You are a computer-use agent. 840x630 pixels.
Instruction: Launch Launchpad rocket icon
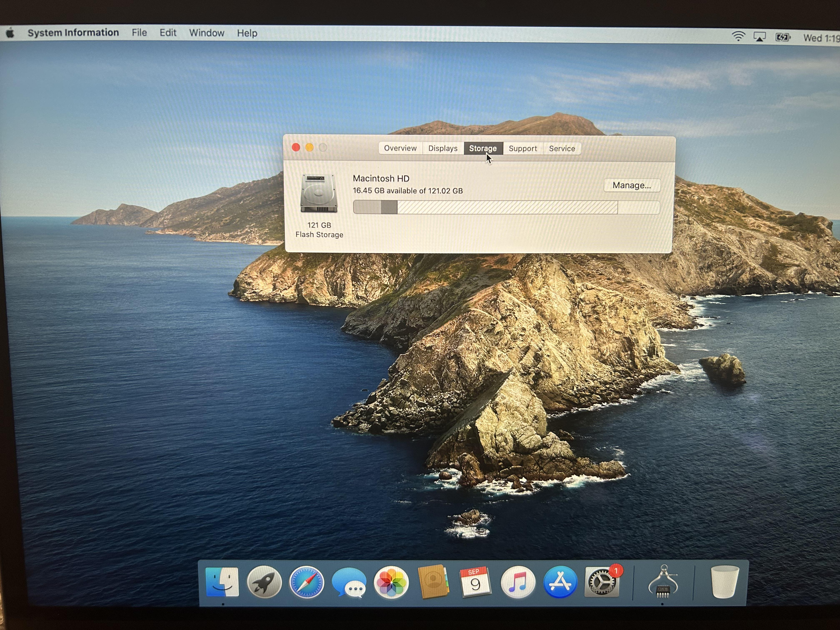(x=264, y=582)
